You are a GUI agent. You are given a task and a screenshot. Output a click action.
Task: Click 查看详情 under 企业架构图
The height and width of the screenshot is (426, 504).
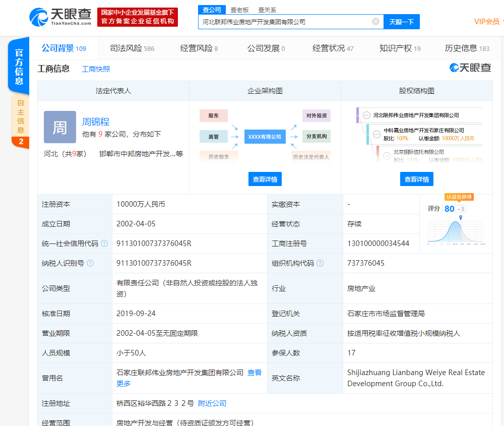pos(265,179)
